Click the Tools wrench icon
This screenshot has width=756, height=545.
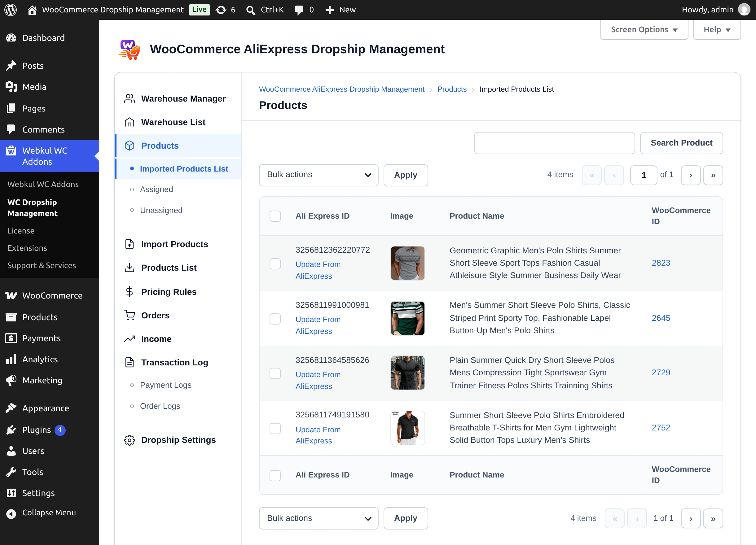11,472
